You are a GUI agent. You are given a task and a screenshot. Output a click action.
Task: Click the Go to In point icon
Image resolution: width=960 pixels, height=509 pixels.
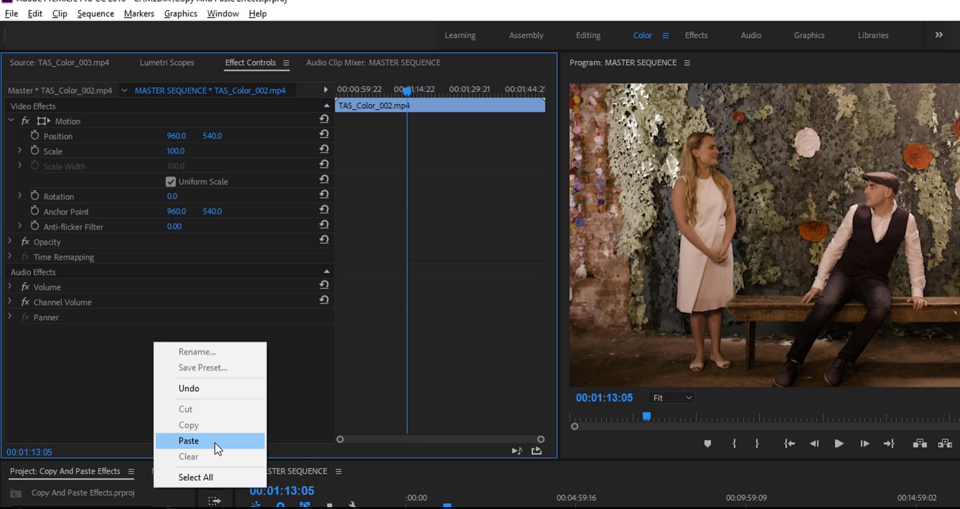(789, 444)
